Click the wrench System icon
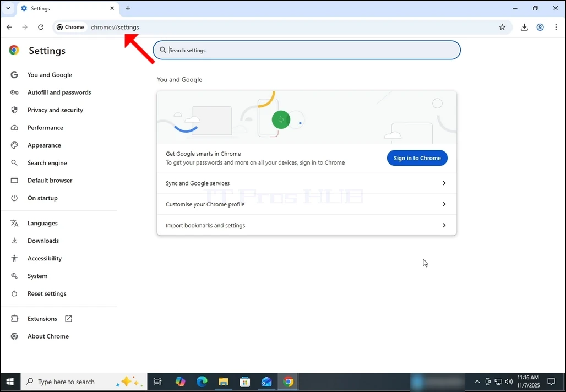 coord(14,276)
